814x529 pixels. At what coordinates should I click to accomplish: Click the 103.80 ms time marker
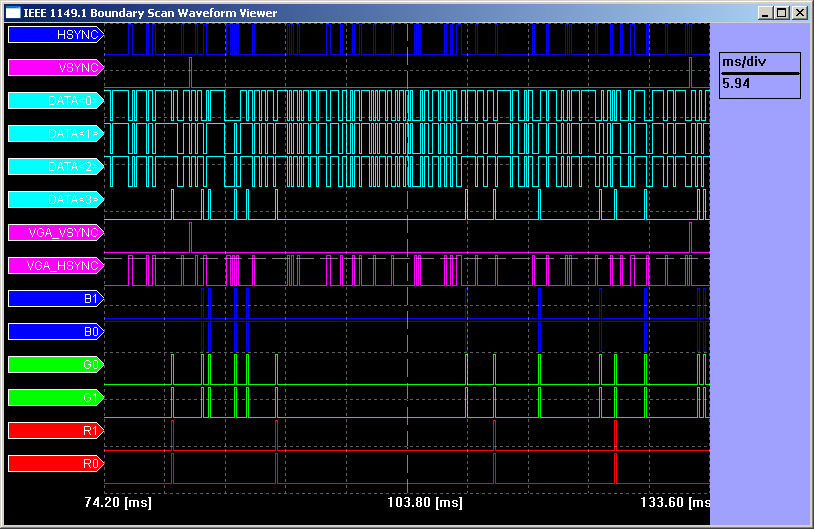[424, 503]
